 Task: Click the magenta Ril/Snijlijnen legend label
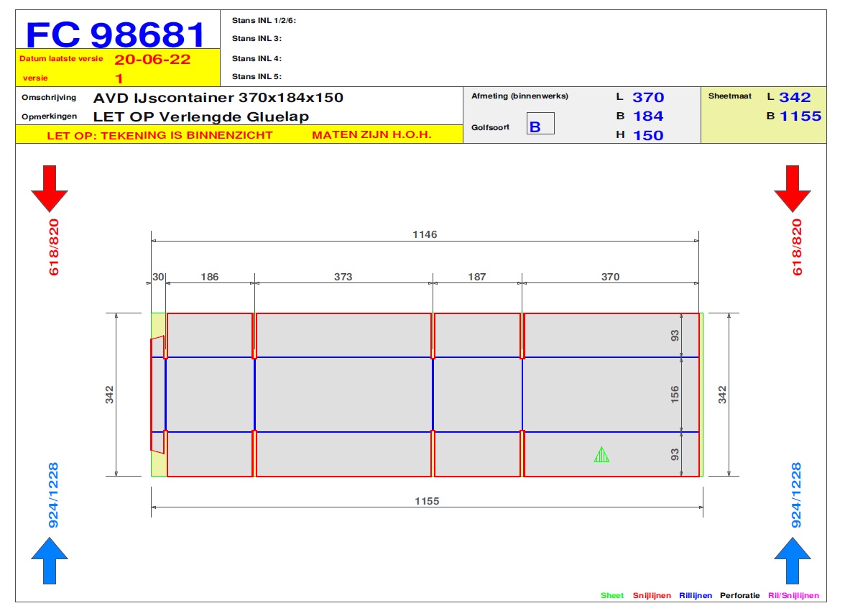coord(793,596)
